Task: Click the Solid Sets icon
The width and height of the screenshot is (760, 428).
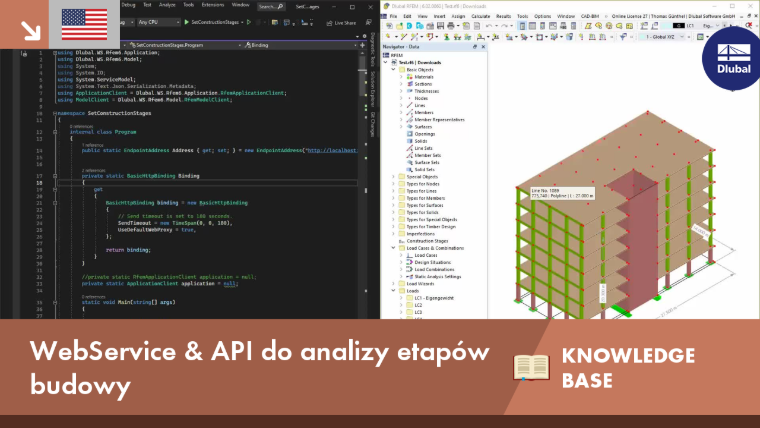Action: point(410,170)
